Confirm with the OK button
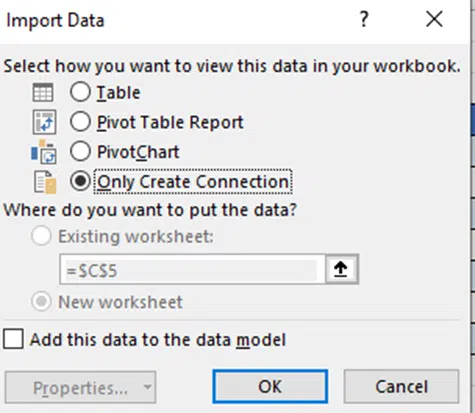This screenshot has height=413, width=475. (270, 386)
